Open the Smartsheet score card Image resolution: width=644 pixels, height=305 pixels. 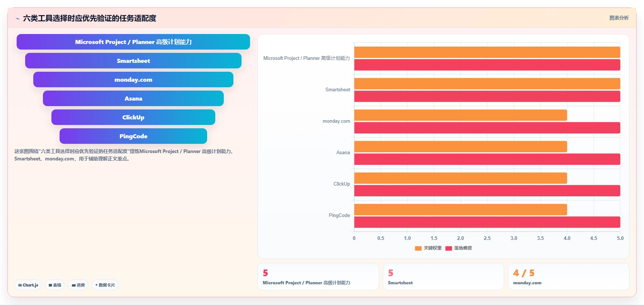(443, 277)
